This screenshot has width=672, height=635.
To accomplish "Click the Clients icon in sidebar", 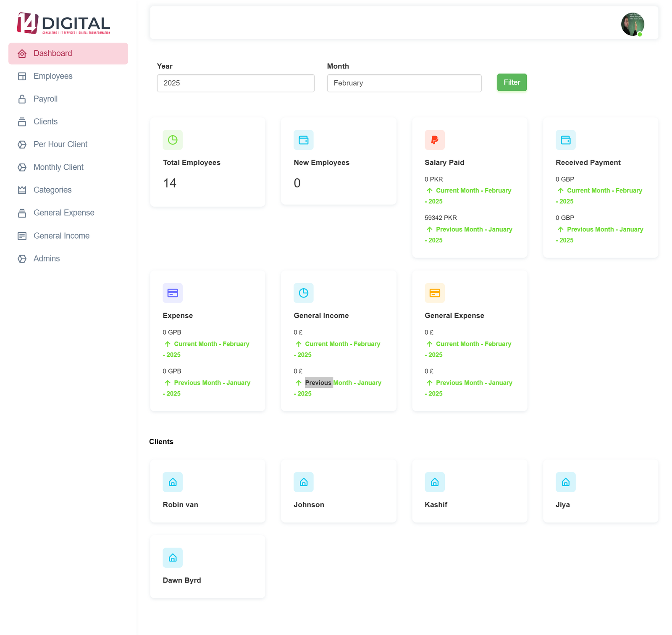I will tap(22, 121).
